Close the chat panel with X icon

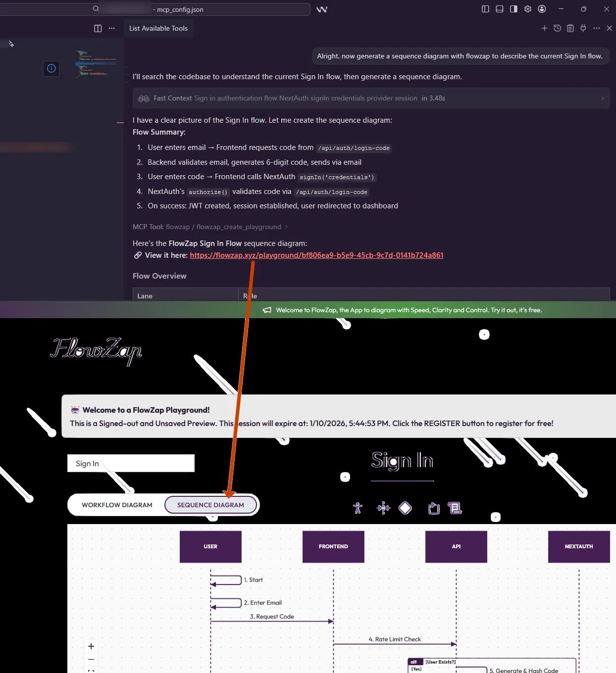[x=610, y=28]
